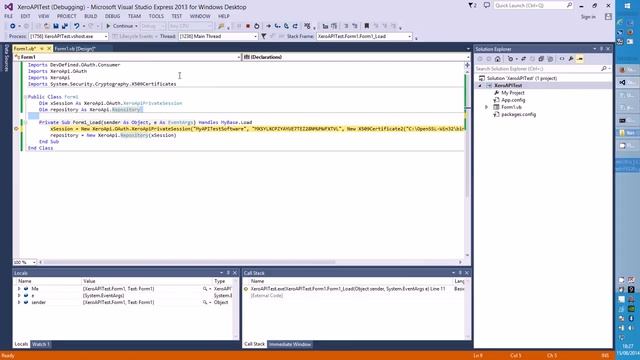Click the Continue debugging button
The height and width of the screenshot is (360, 640).
click(x=121, y=26)
